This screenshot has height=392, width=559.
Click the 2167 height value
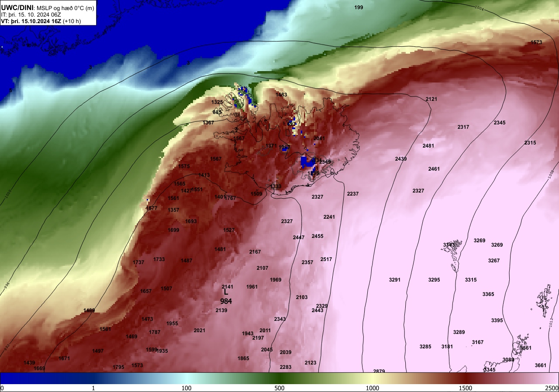click(255, 252)
